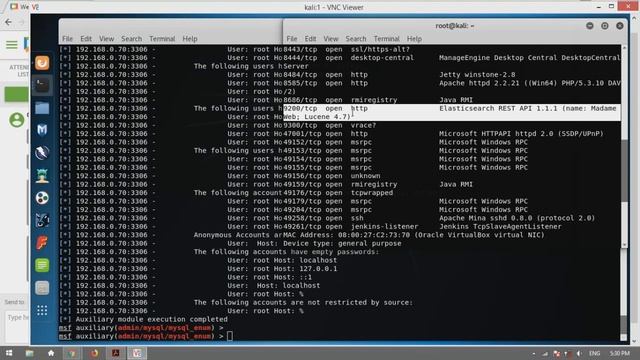Place cursor at the msf auxiliary prompt
The image size is (640, 360).
click(x=229, y=336)
